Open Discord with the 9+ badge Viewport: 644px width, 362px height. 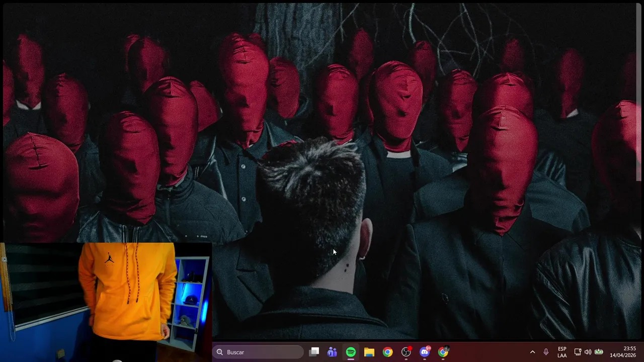(425, 352)
